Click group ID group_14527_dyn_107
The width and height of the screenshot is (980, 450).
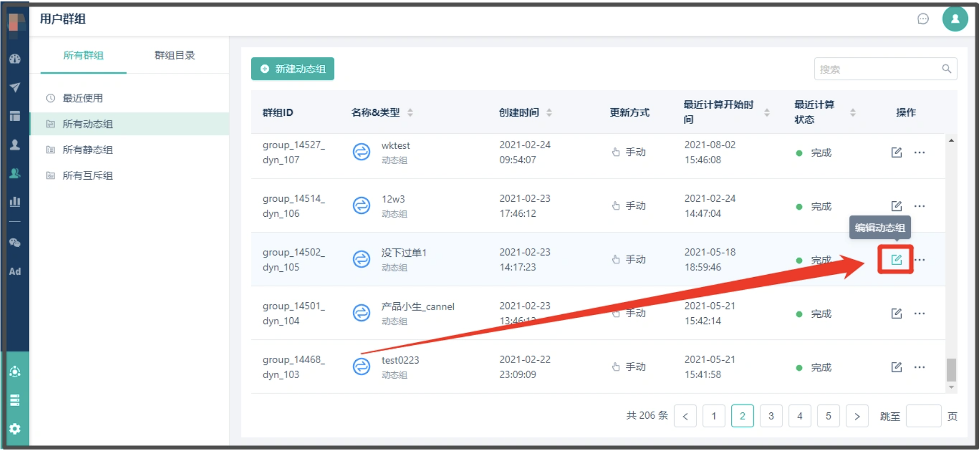pos(294,153)
